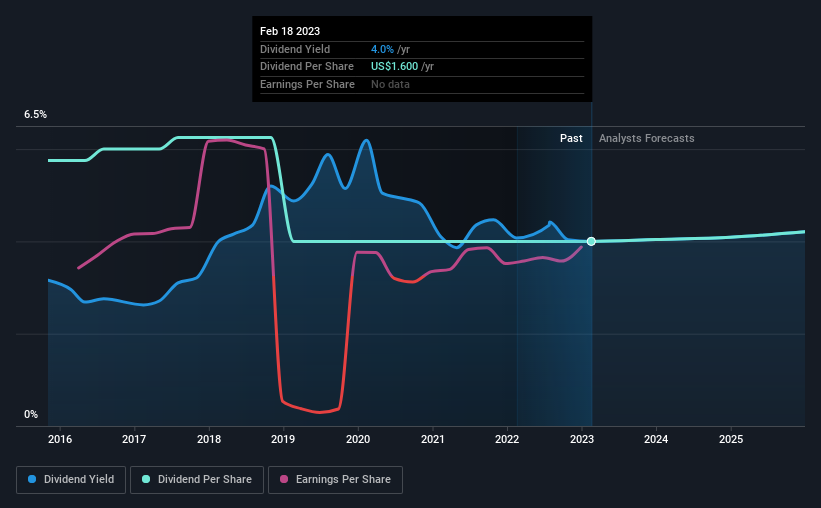Click the blue Dividend Yield legend dot

tap(32, 479)
